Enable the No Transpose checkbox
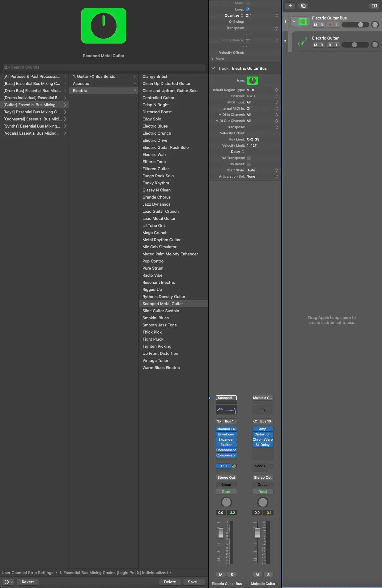Image resolution: width=382 pixels, height=588 pixels. click(x=249, y=158)
